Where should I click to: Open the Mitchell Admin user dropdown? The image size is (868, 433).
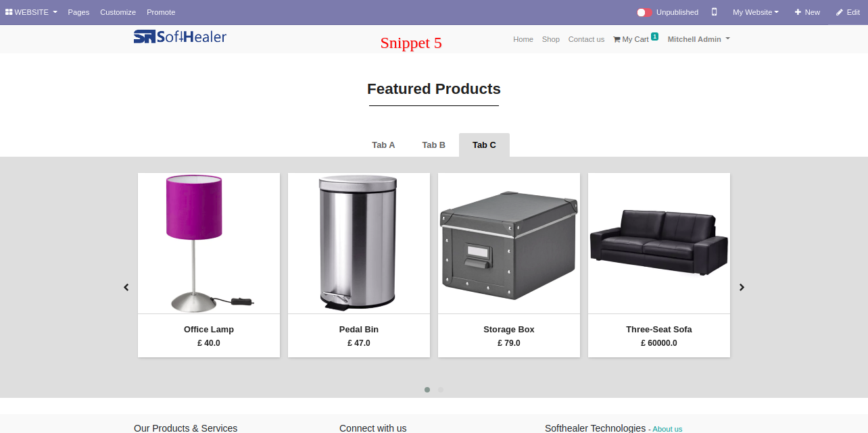699,39
